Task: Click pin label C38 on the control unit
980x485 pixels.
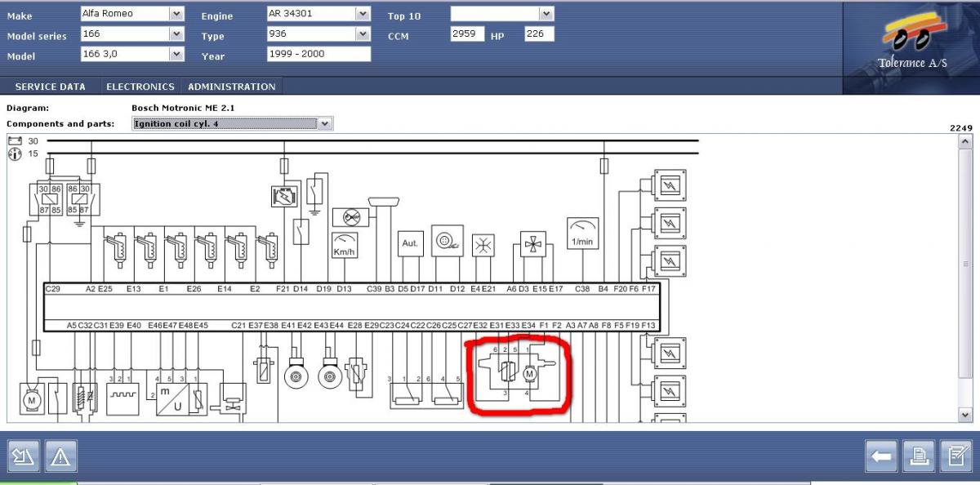Action: click(582, 289)
